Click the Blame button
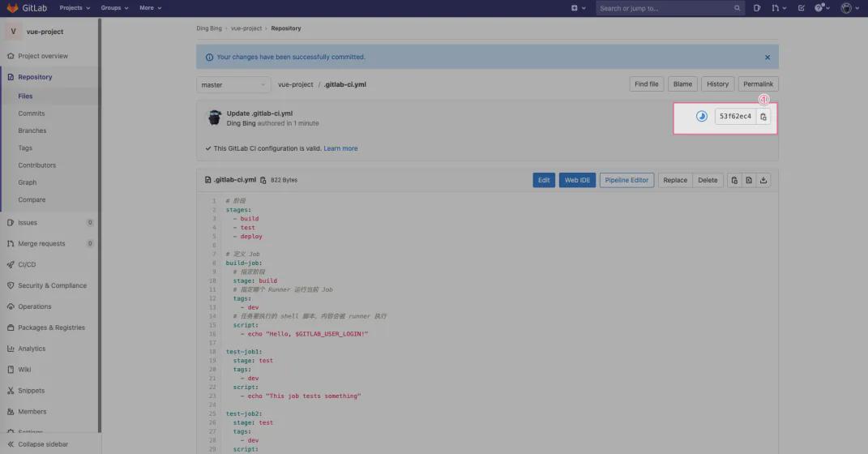The image size is (868, 454). 682,84
